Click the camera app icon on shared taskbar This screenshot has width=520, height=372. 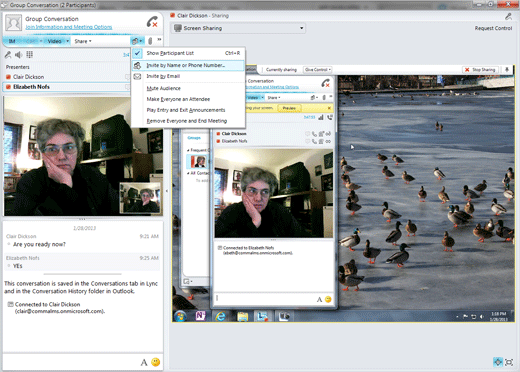(284, 316)
